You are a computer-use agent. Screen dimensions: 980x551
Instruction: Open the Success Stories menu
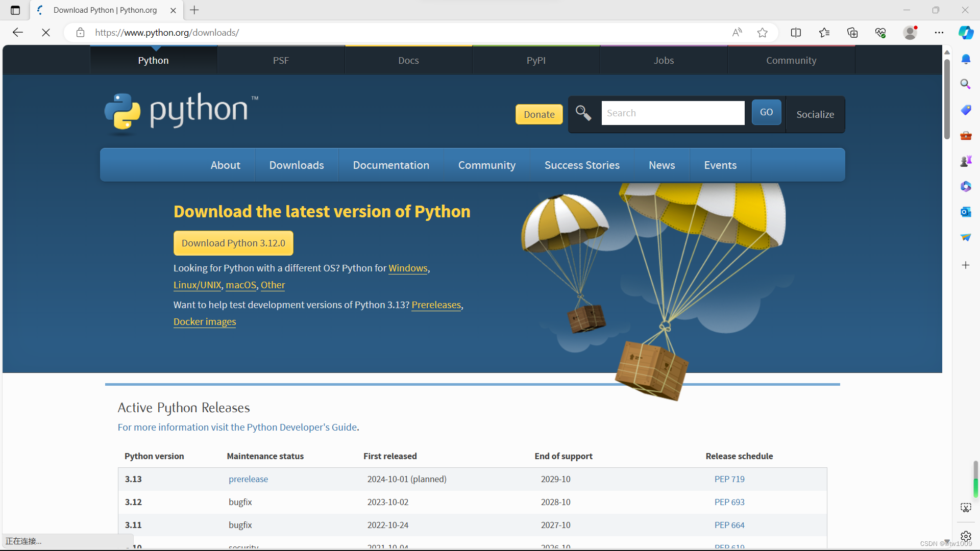tap(582, 165)
